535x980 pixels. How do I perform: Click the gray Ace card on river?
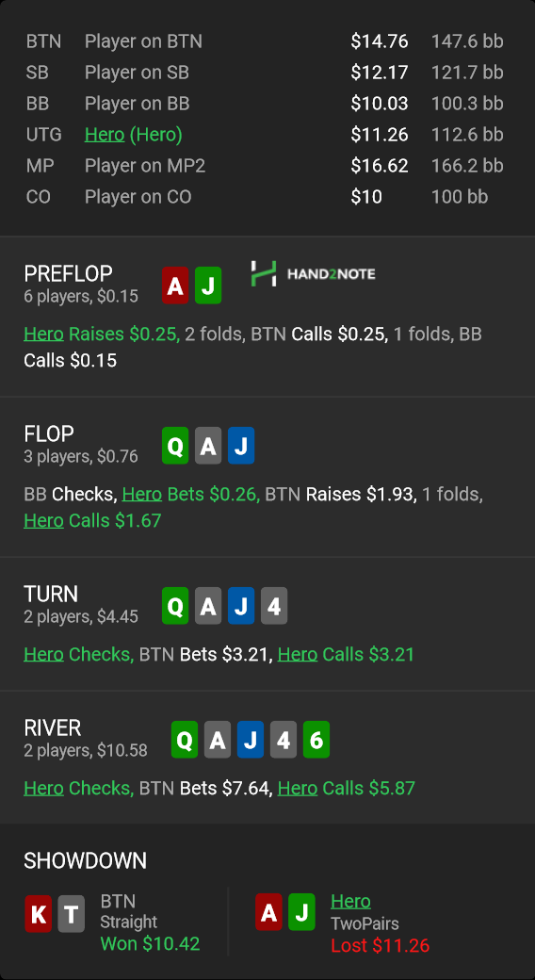(x=218, y=740)
